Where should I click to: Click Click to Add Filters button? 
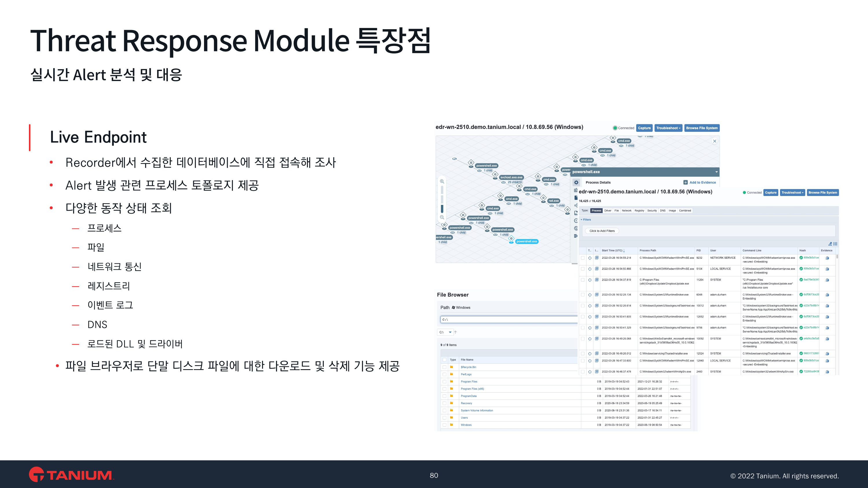point(602,231)
